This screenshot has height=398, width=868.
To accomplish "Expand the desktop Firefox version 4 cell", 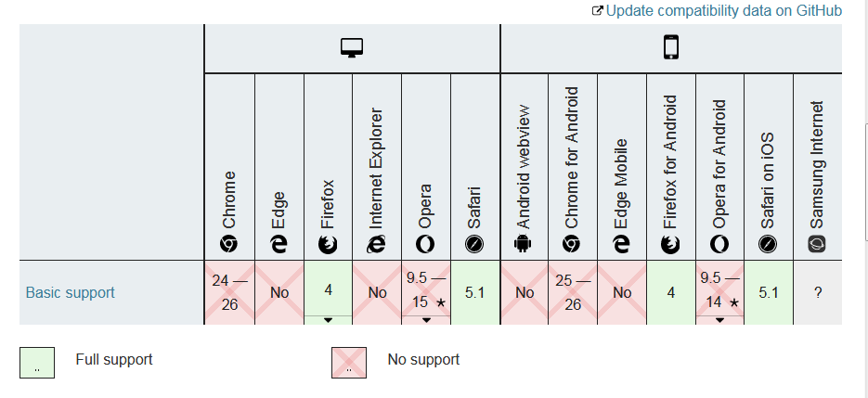I will [x=328, y=320].
